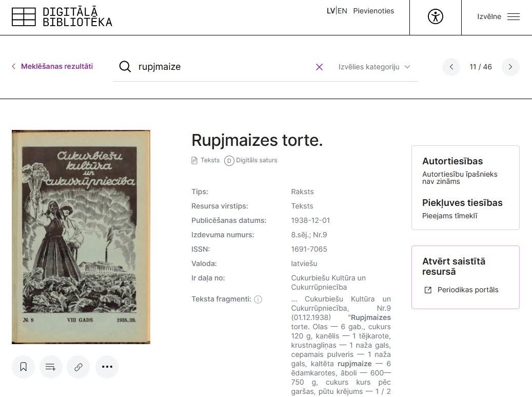Click the magnifying glass search icon
532x397 pixels.
pos(125,67)
